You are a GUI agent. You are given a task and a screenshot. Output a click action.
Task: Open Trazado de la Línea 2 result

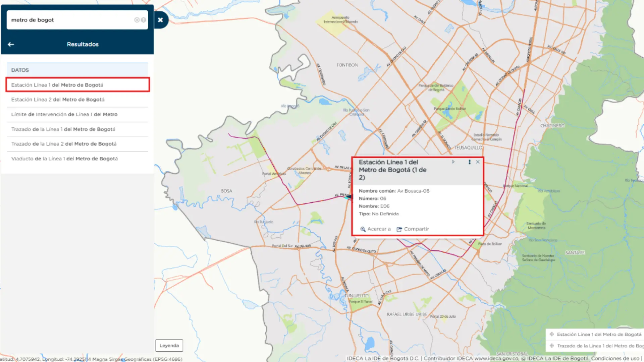[x=77, y=144]
